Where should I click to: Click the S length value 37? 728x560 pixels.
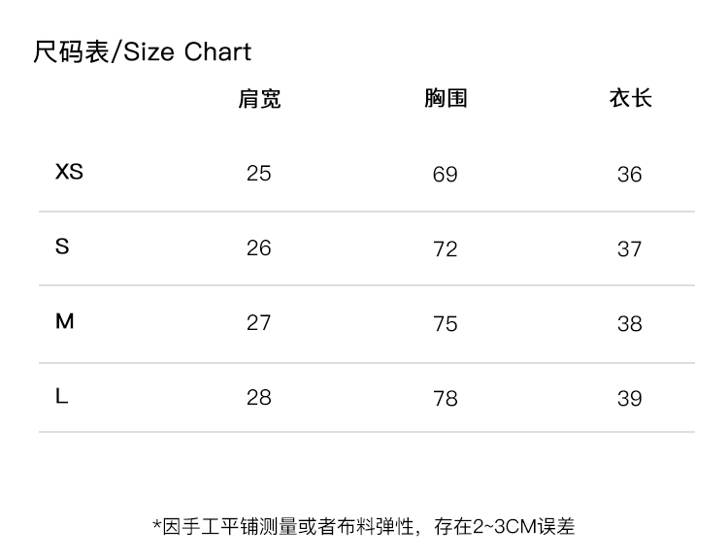pos(630,249)
